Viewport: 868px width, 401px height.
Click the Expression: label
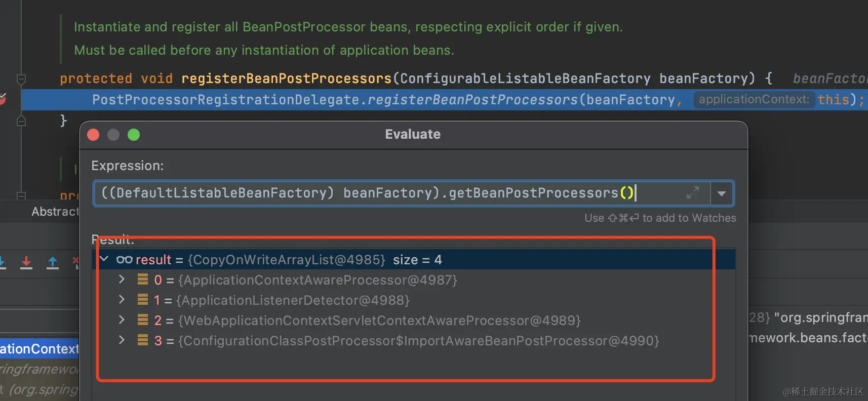click(x=128, y=166)
